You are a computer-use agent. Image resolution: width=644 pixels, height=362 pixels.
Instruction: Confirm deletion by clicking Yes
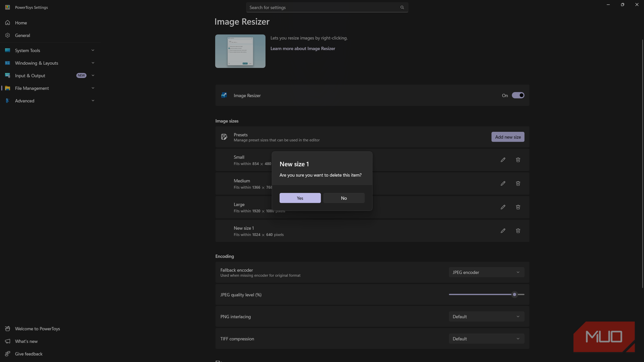click(300, 198)
